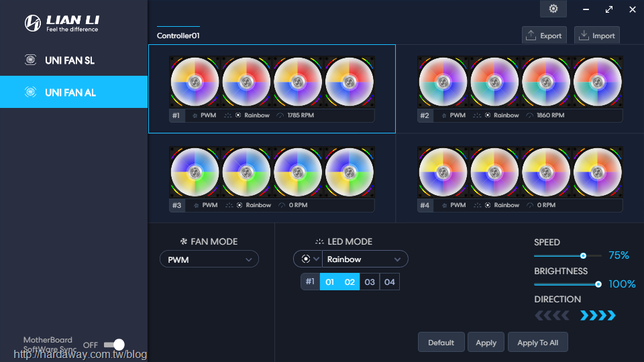
Task: Click the ring icon beside Rainbow in group #4
Action: [x=488, y=205]
